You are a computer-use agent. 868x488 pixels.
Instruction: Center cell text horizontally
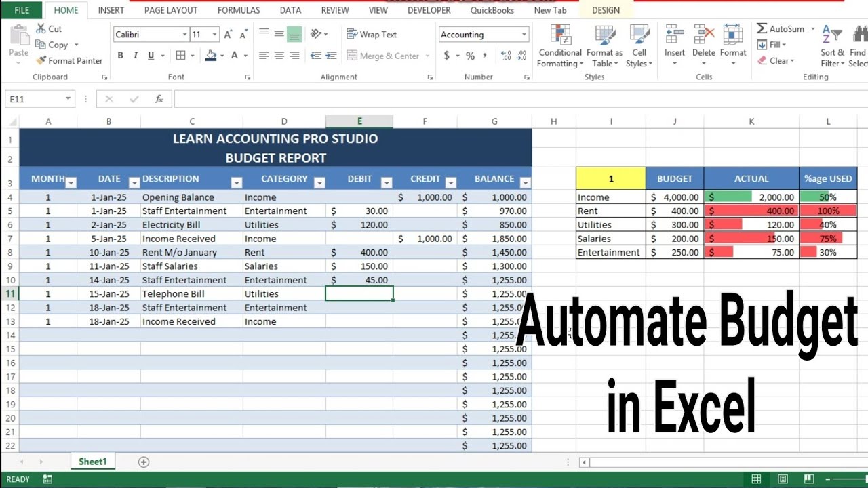(279, 56)
